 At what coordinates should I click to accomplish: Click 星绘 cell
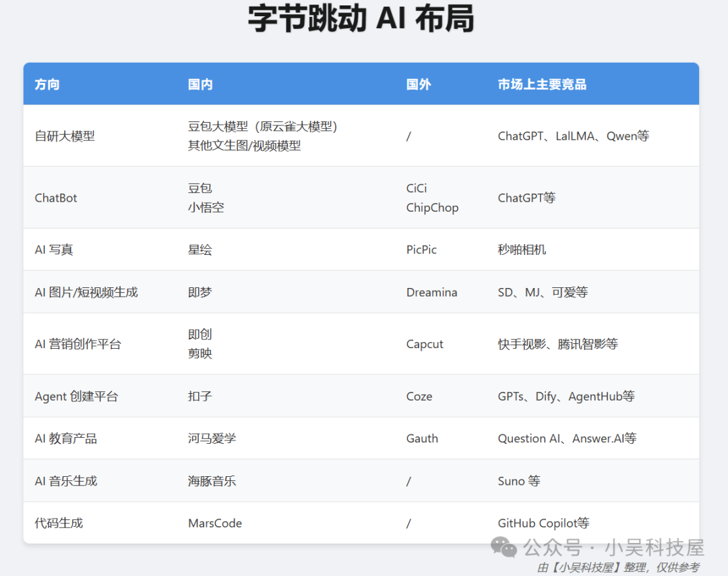coord(200,250)
